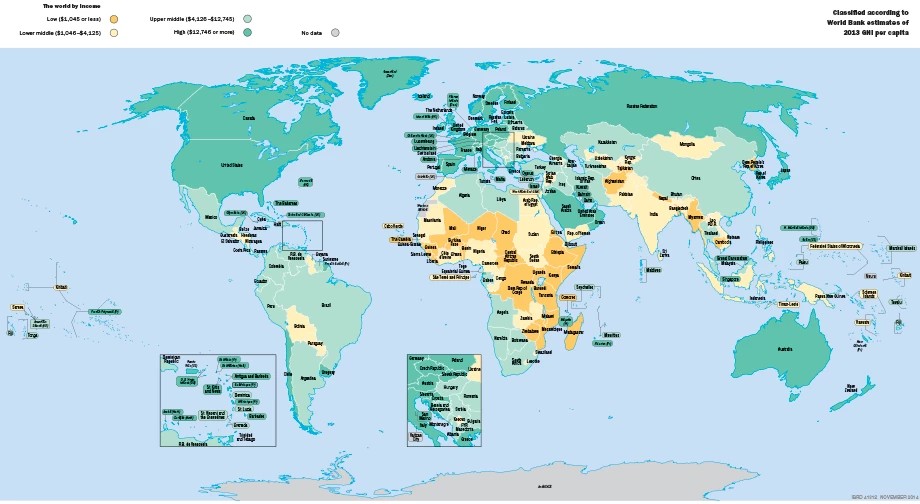Click the Spain label

[x=451, y=165]
